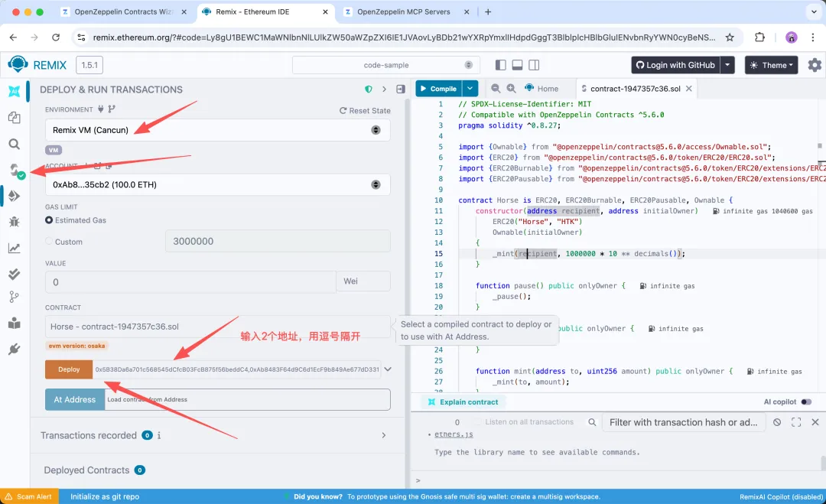Click the info icon next to Transactions recorded
The height and width of the screenshot is (504, 826).
point(159,435)
